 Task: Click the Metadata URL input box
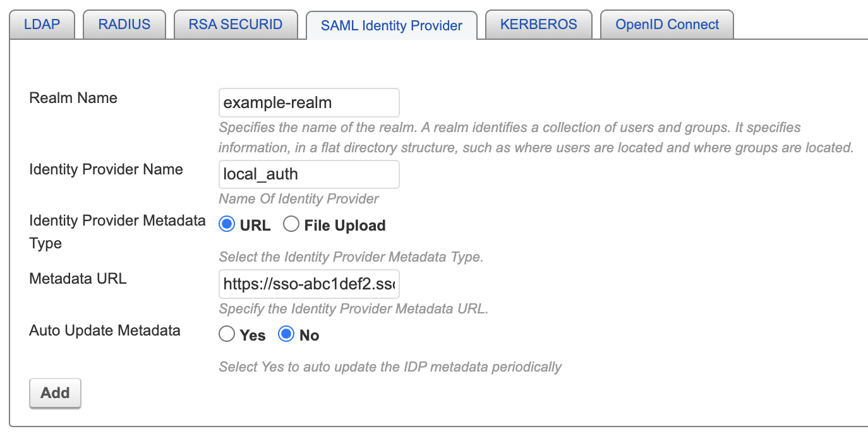click(x=309, y=284)
